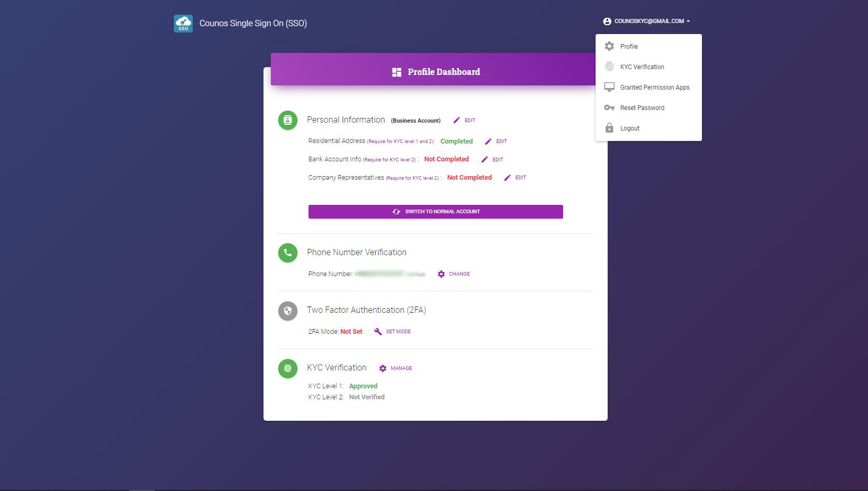Screen dimensions: 868x491
Task: Click gear icon beside Manage
Action: coord(382,368)
